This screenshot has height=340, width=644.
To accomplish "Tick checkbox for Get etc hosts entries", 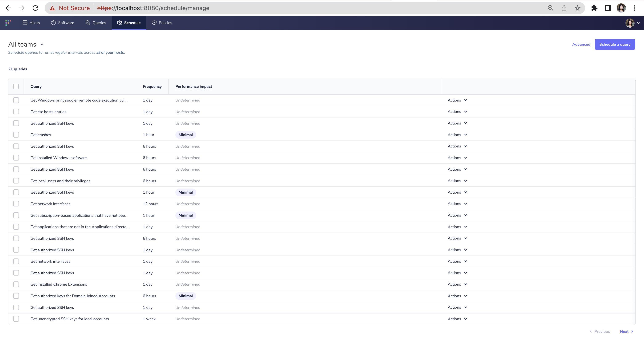I will tap(16, 112).
